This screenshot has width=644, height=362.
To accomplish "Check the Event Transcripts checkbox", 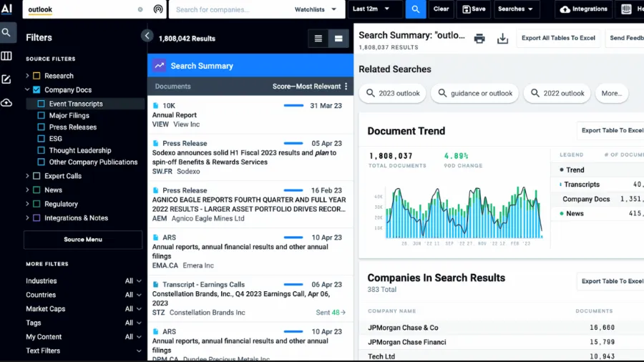I will [41, 104].
